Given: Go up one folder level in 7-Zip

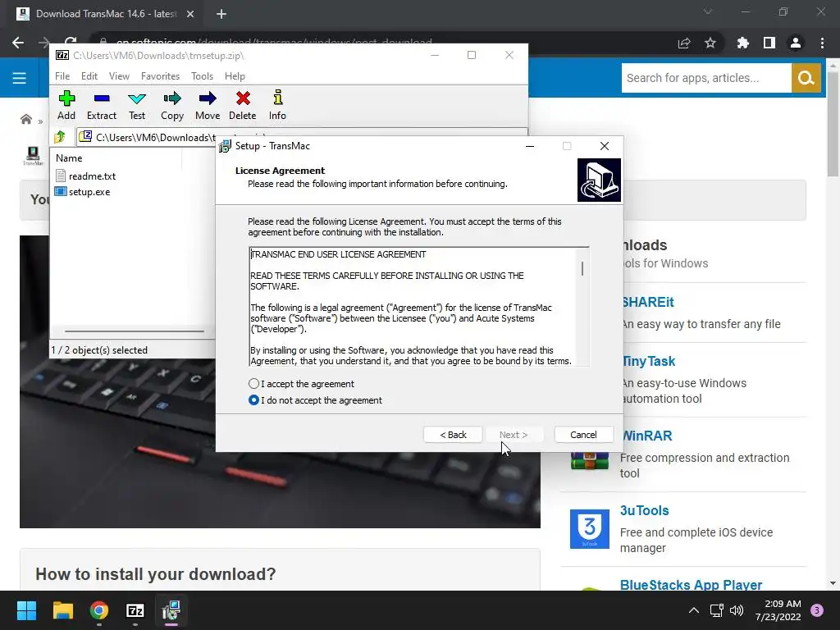Looking at the screenshot, I should pyautogui.click(x=59, y=137).
